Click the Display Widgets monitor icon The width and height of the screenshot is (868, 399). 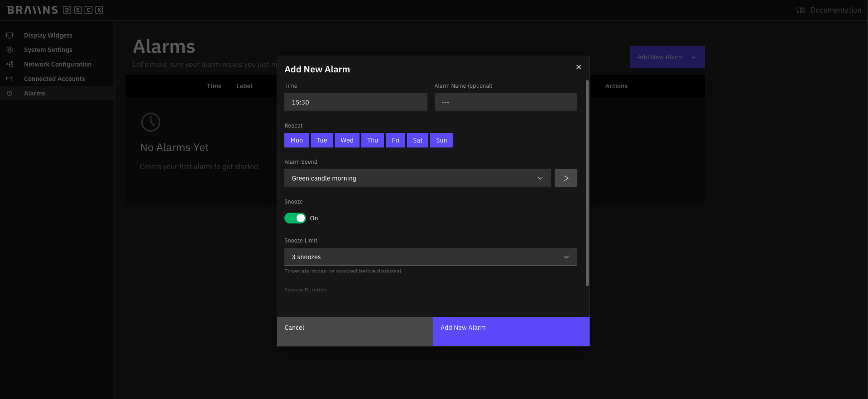click(x=10, y=35)
